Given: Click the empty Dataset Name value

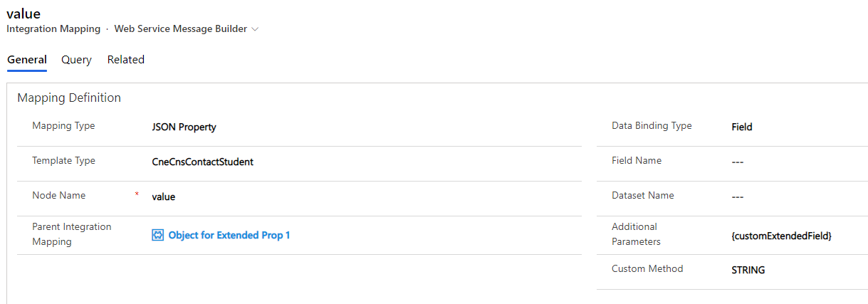Looking at the screenshot, I should click(738, 196).
